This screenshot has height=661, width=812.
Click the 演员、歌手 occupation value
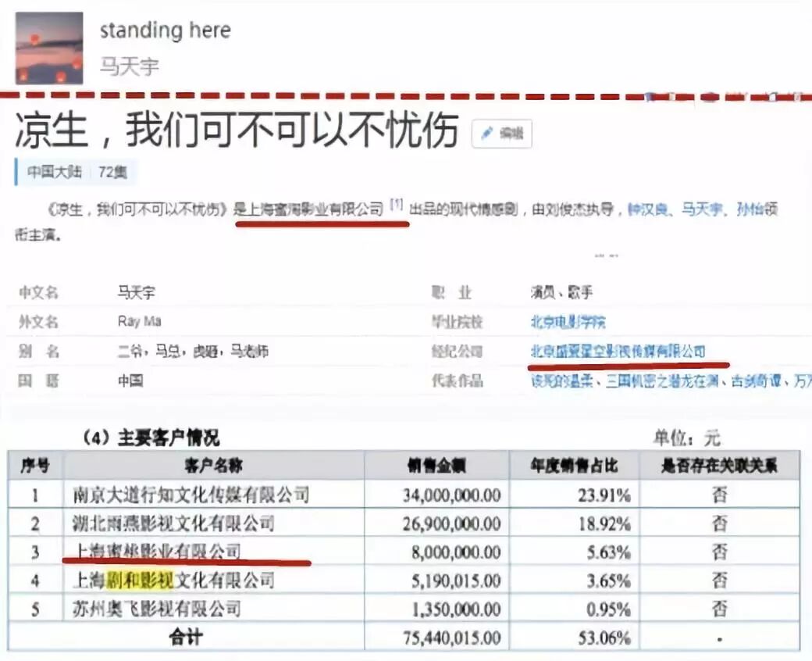click(x=561, y=293)
